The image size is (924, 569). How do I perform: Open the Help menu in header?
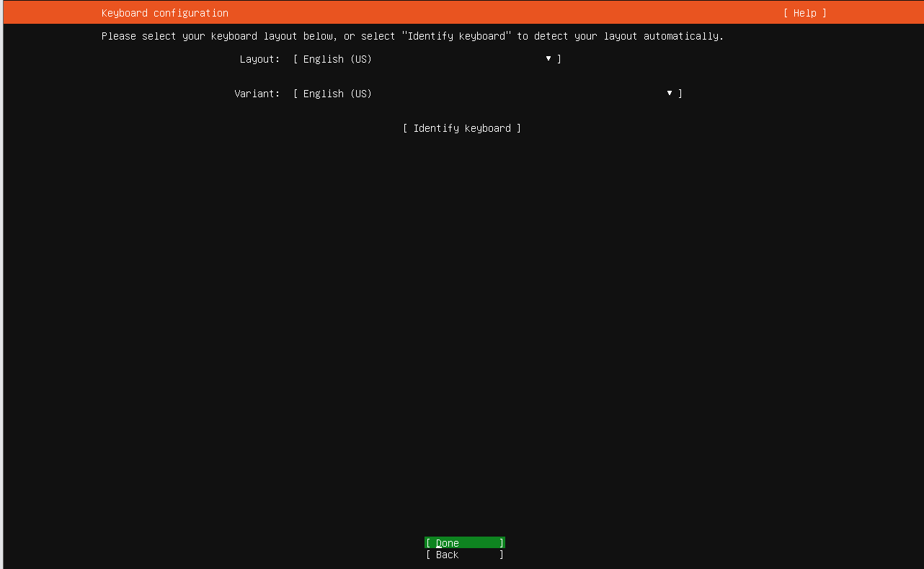click(x=805, y=13)
